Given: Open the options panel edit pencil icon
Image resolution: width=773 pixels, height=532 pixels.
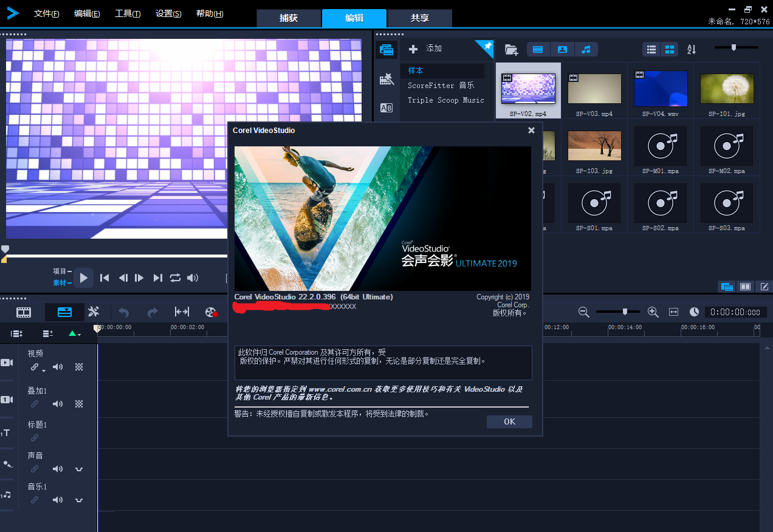Looking at the screenshot, I should [x=764, y=287].
